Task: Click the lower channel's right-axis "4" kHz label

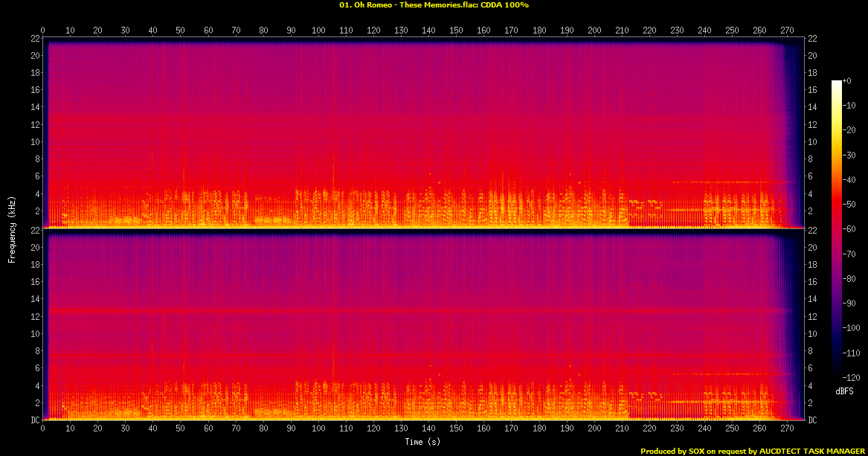Action: pyautogui.click(x=810, y=386)
